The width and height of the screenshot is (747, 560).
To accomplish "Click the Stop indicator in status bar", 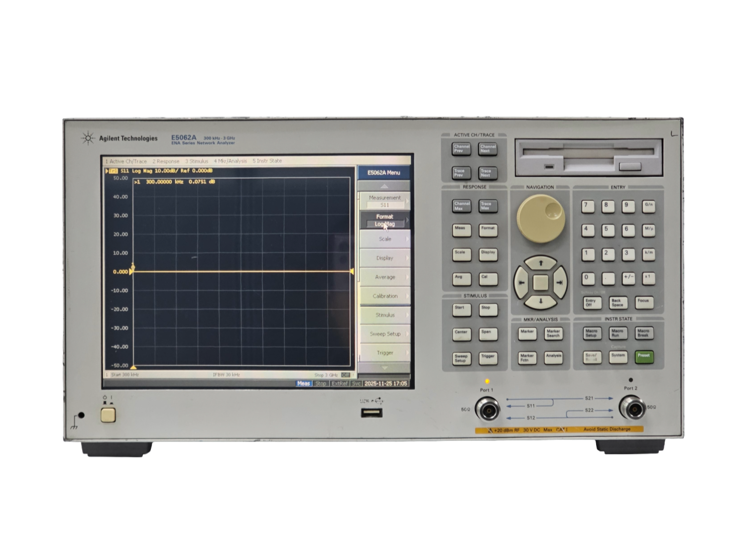I will coord(321,383).
